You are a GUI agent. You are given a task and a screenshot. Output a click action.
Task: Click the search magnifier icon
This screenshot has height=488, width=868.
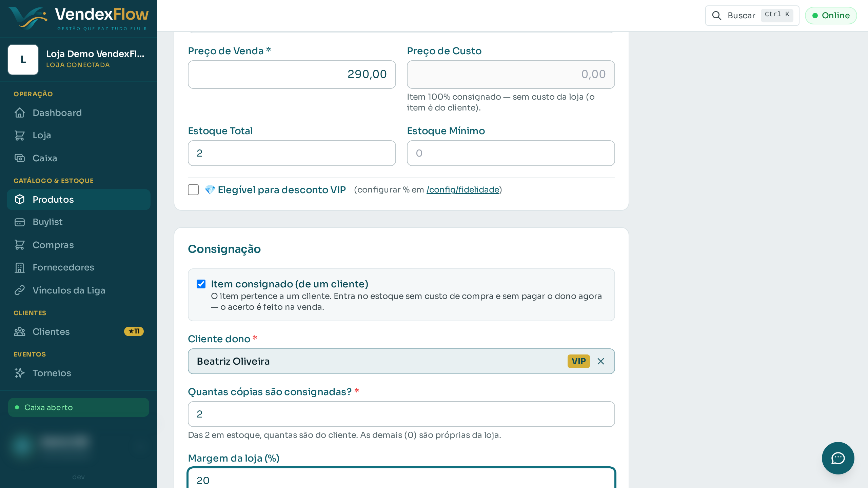point(716,16)
